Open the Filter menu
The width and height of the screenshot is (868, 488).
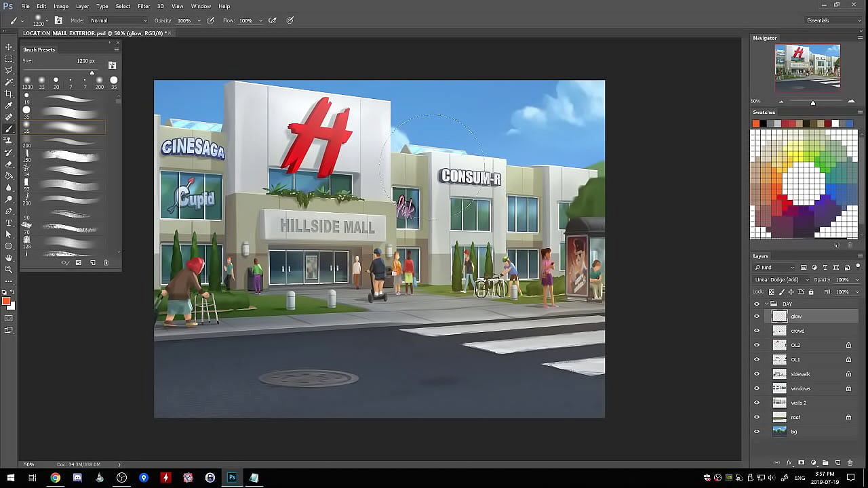coord(144,6)
